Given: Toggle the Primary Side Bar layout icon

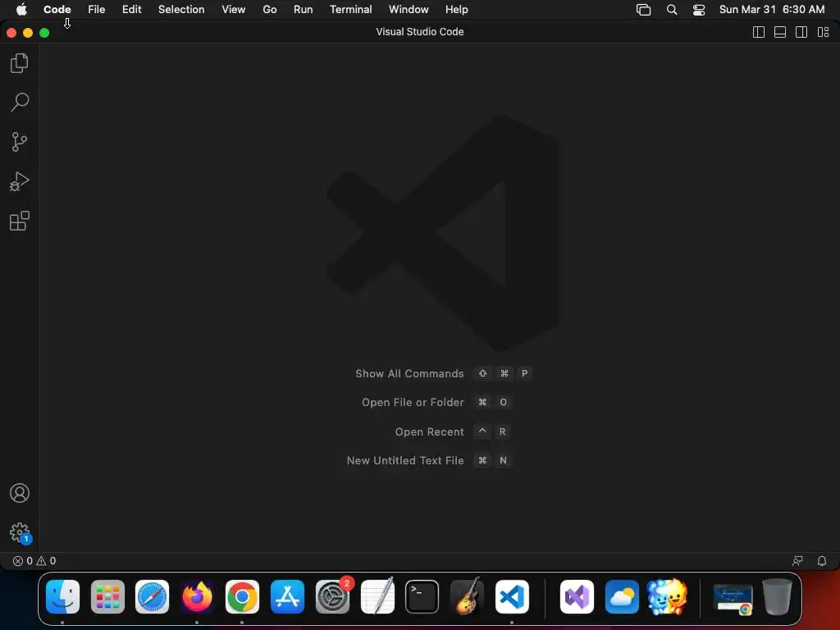Looking at the screenshot, I should point(759,32).
